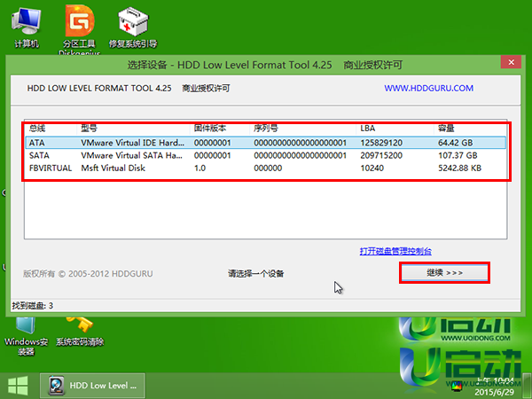Click the 继续 >>> button

pyautogui.click(x=444, y=272)
